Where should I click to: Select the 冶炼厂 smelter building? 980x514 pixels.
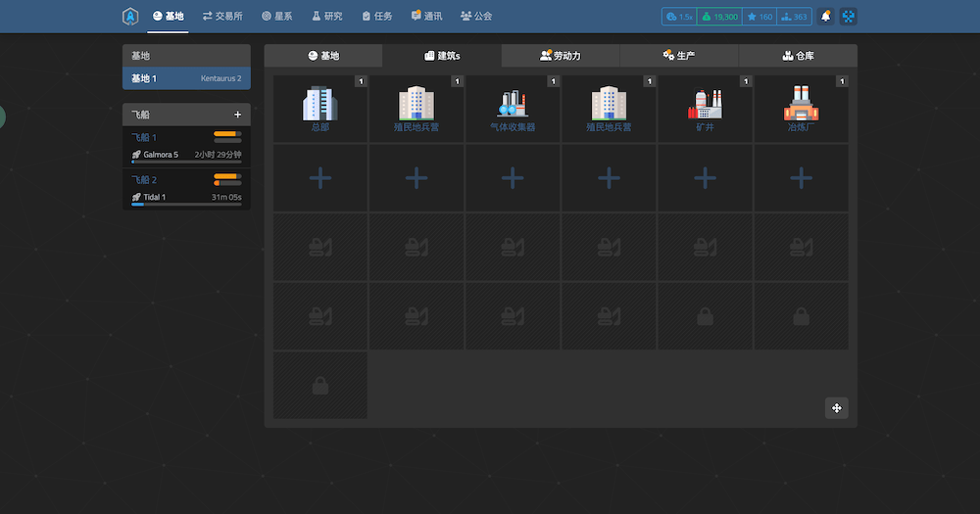(x=801, y=109)
